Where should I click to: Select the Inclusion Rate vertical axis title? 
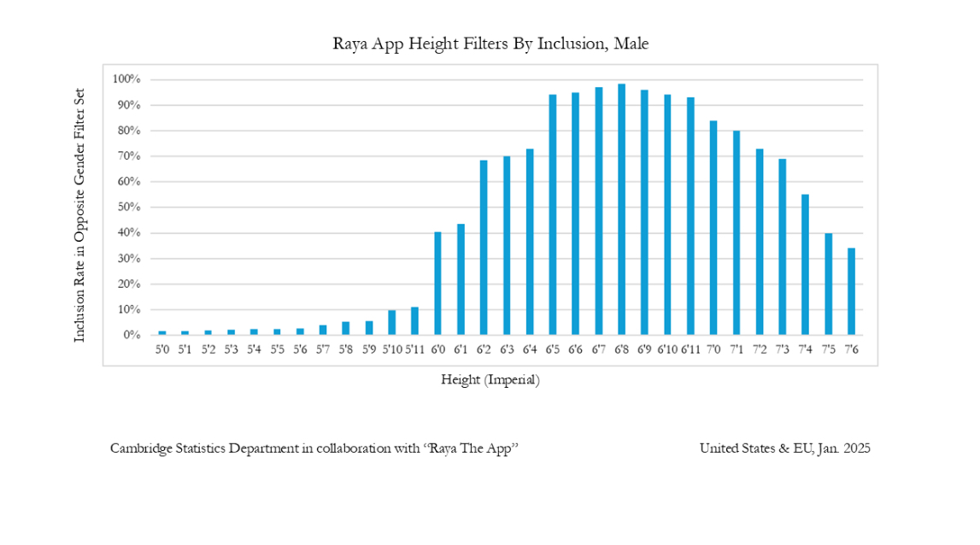point(79,215)
